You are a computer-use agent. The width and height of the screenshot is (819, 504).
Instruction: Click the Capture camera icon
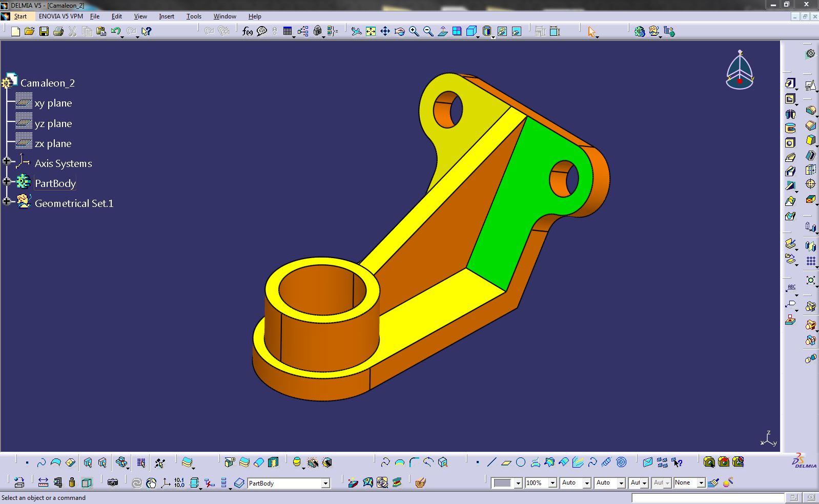[113, 482]
